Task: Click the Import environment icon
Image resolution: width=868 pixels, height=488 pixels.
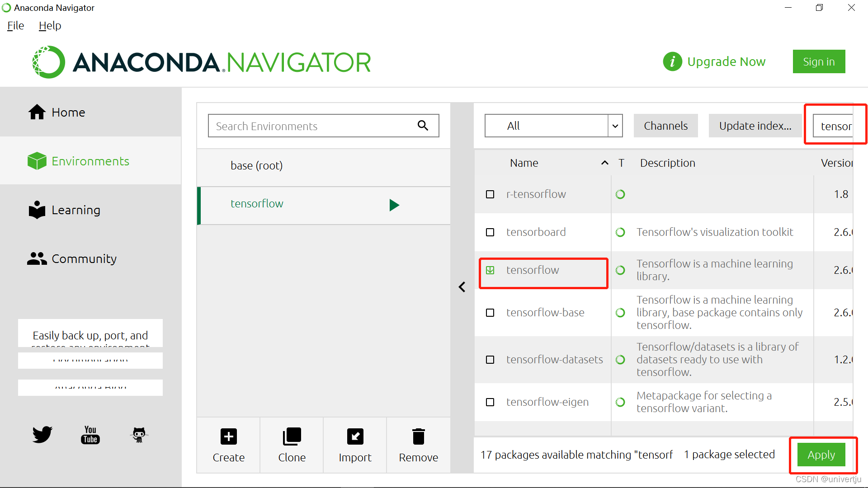Action: tap(355, 436)
